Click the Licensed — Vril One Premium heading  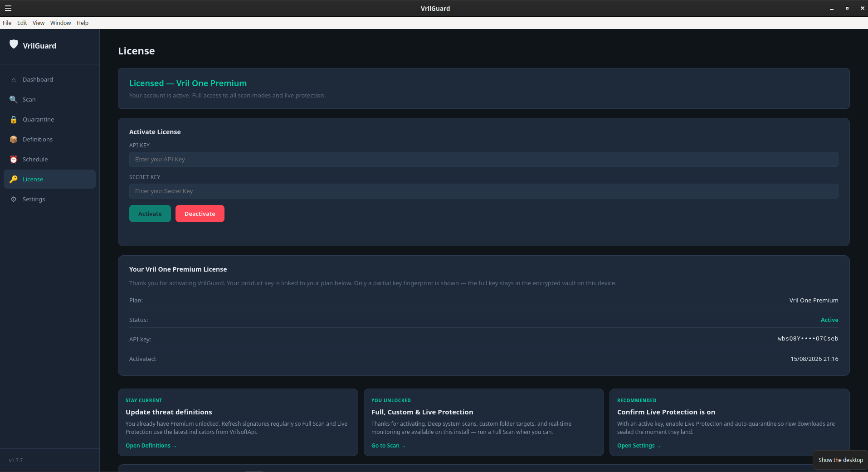click(188, 83)
